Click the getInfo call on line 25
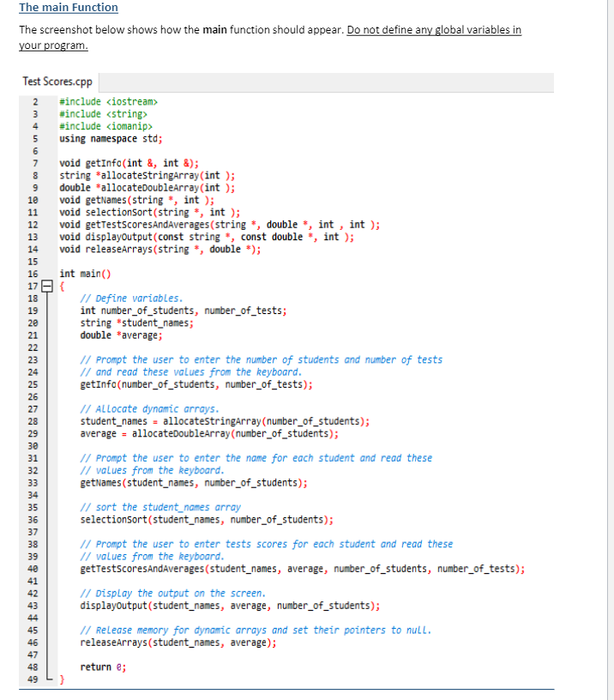Viewport: 614px width, 700px height. [x=196, y=384]
